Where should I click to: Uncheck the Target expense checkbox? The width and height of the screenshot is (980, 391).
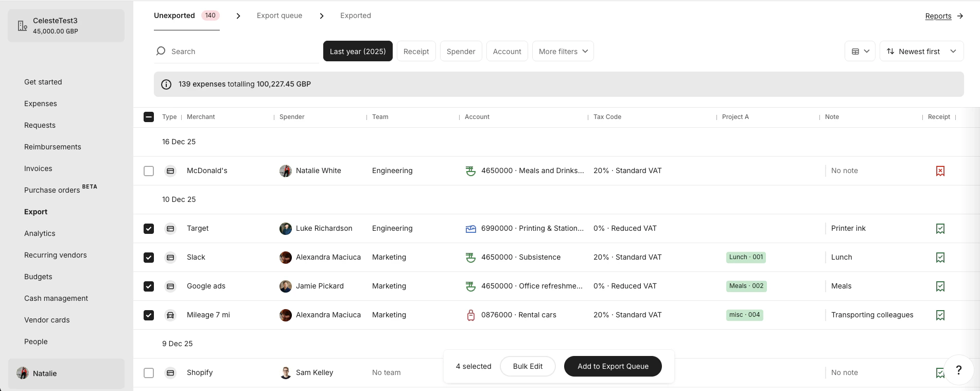pos(149,229)
